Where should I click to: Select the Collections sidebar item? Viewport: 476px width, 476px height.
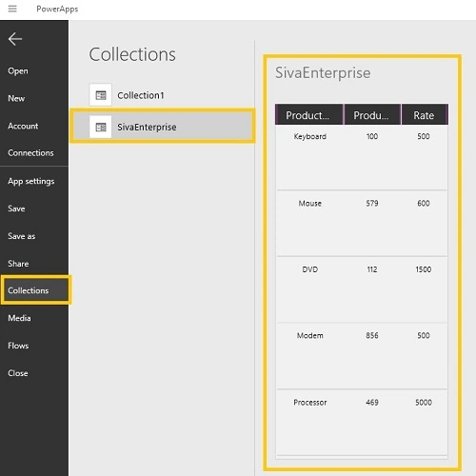point(35,290)
